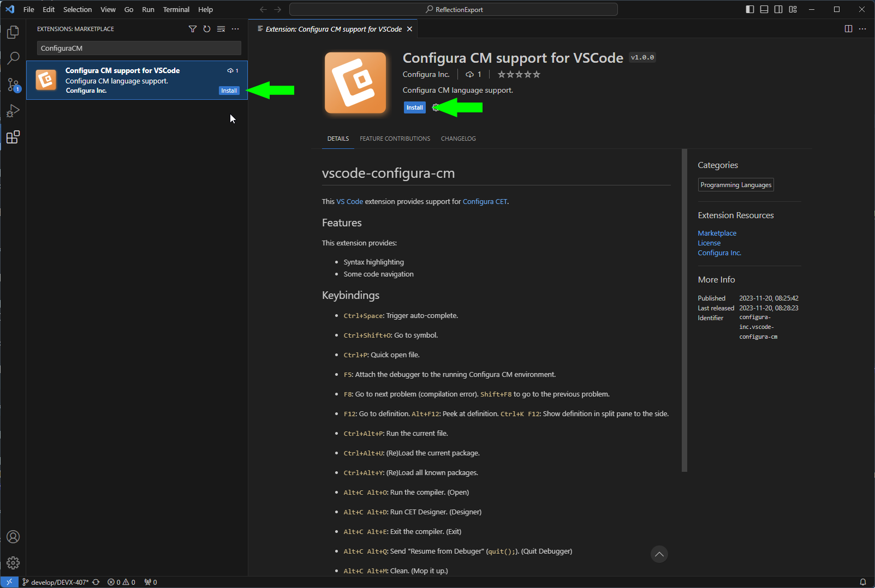This screenshot has height=588, width=875.
Task: Switch to the FEATURE CONTRIBUTIONS tab
Action: [395, 139]
